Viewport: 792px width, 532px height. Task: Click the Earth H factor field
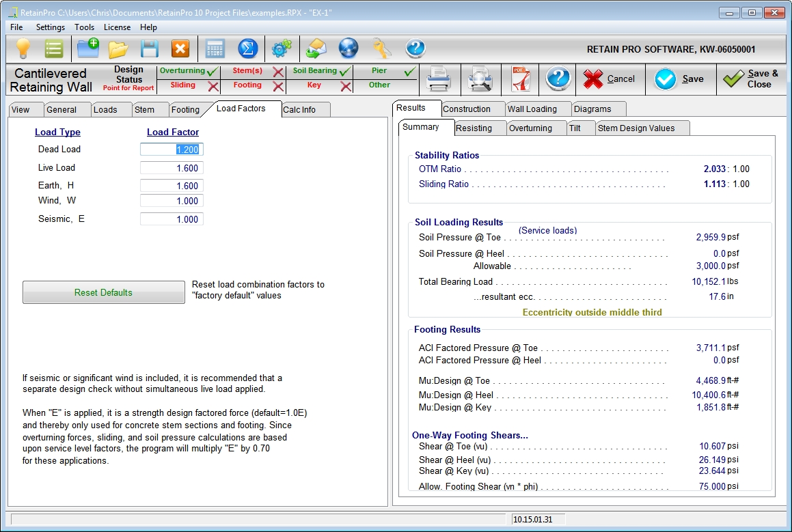tap(172, 186)
